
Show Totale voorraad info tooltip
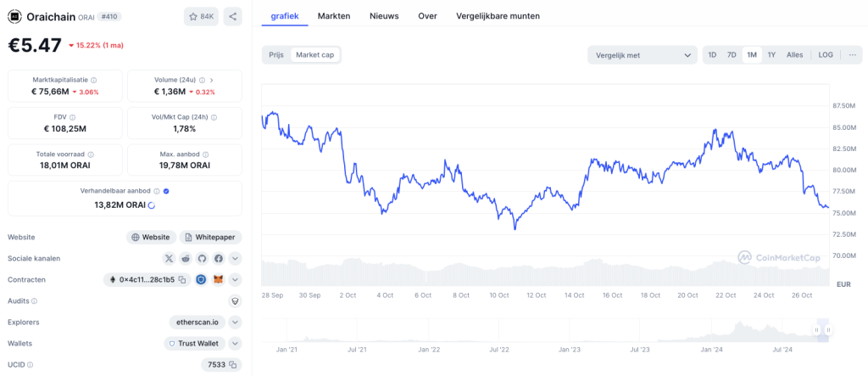tap(91, 154)
